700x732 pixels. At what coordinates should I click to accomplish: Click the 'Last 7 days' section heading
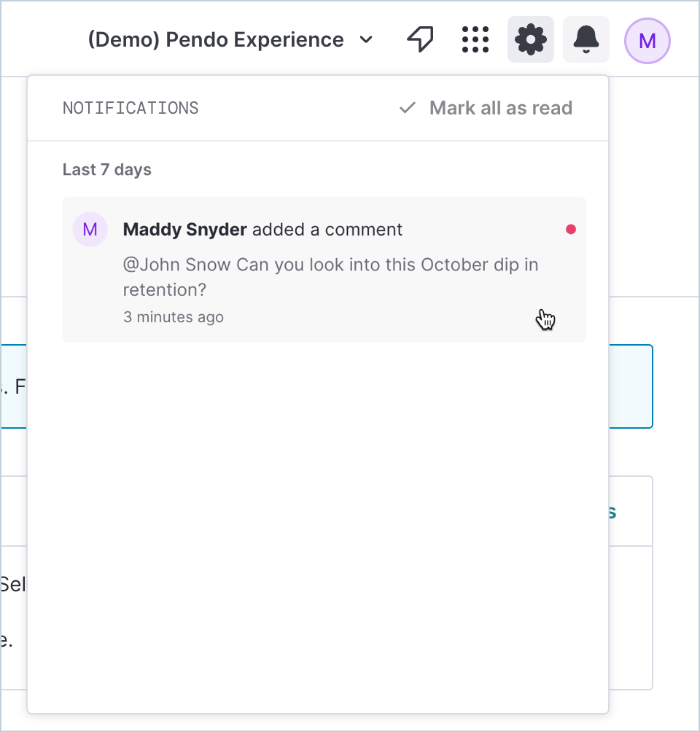click(x=107, y=169)
